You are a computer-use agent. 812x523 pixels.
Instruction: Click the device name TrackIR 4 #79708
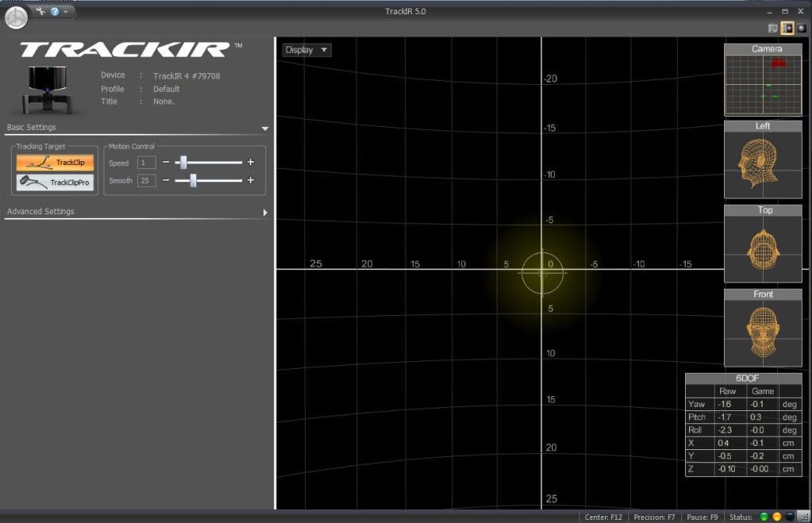point(187,76)
